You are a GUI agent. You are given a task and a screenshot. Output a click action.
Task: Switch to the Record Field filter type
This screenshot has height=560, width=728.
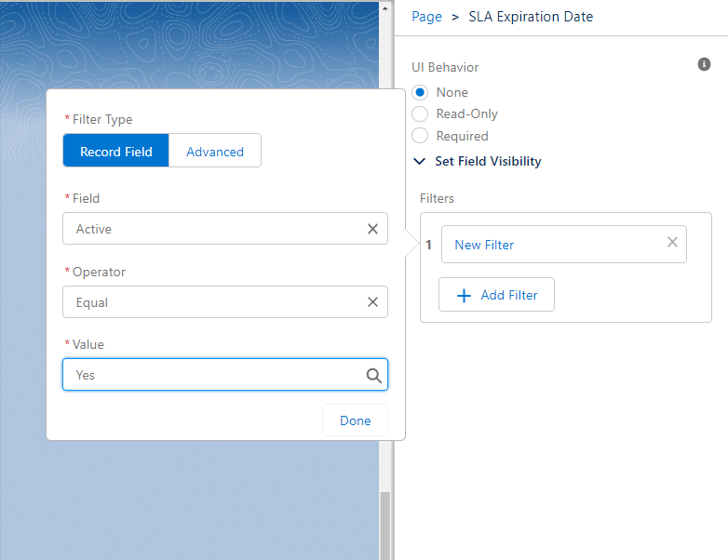[x=116, y=152]
